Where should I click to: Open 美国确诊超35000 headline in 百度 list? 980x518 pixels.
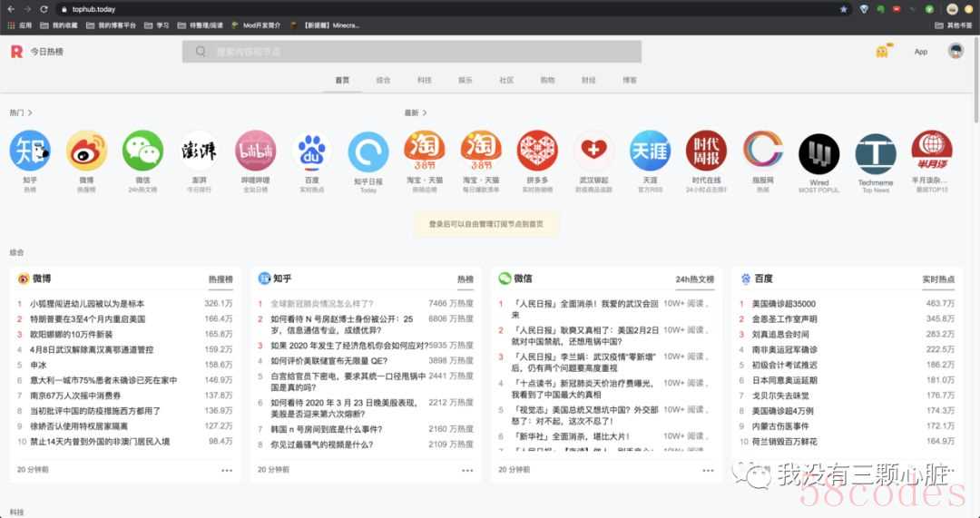[784, 304]
